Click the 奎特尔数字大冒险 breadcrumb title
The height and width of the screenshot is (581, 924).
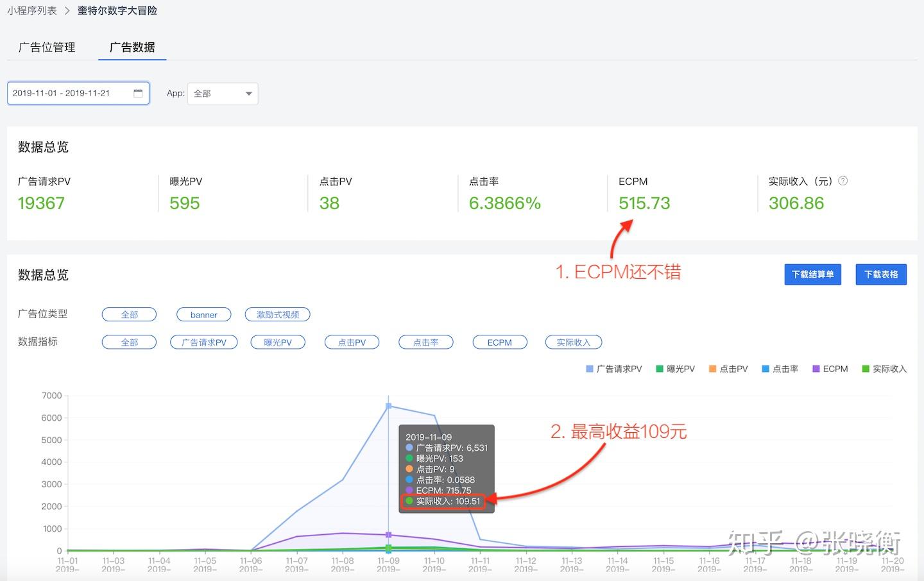117,11
